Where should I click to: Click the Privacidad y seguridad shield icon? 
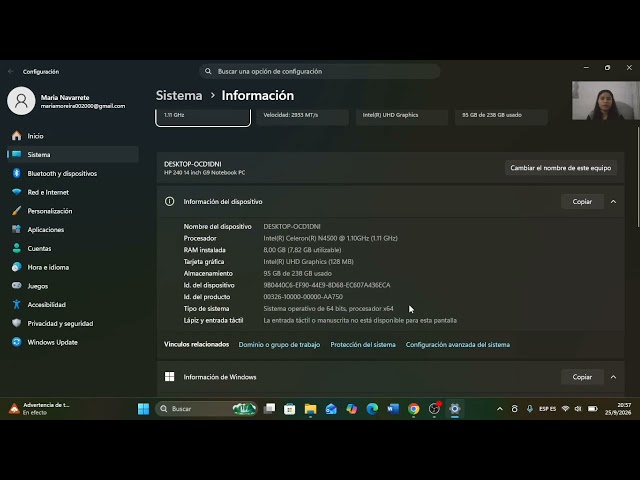click(x=17, y=323)
